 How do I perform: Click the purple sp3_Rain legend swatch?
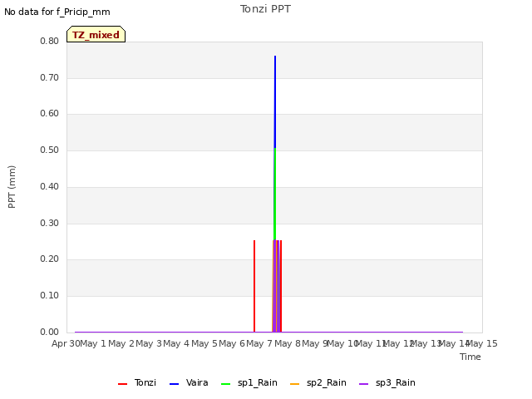pos(364,384)
